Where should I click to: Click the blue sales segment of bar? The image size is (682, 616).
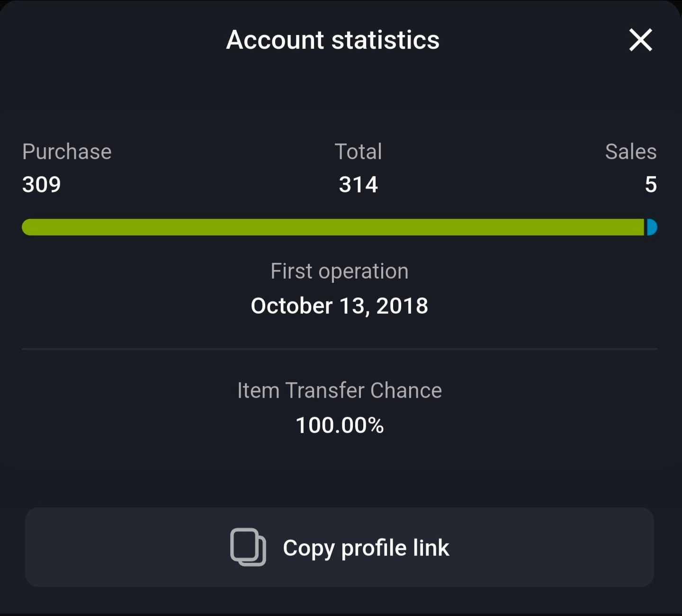tap(652, 227)
